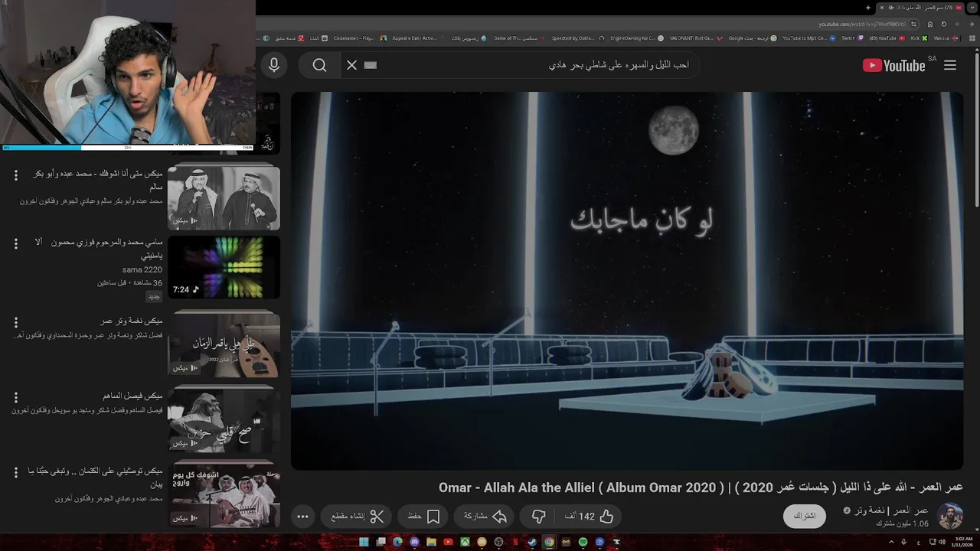Open Netflix from the taskbar
The image size is (980, 551).
[x=515, y=542]
